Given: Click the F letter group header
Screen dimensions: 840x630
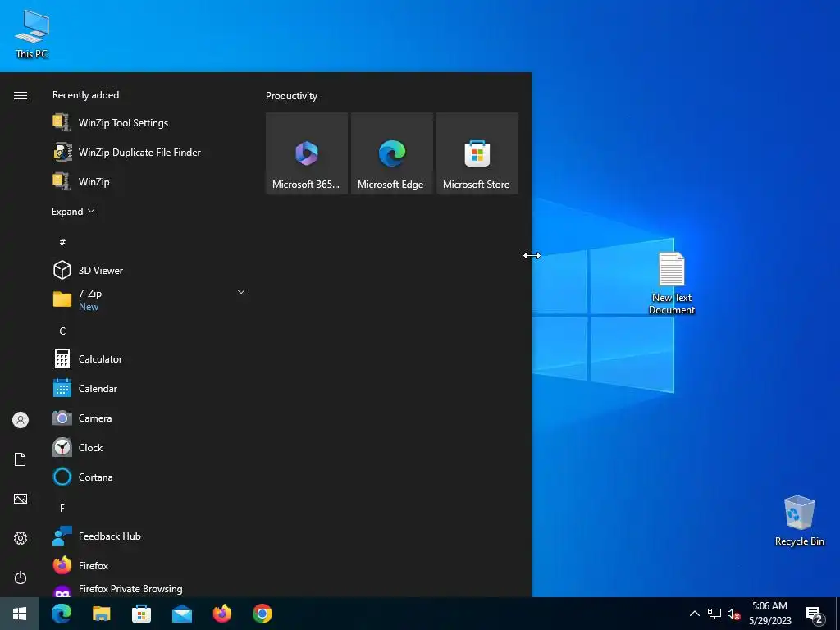Looking at the screenshot, I should click(x=62, y=508).
